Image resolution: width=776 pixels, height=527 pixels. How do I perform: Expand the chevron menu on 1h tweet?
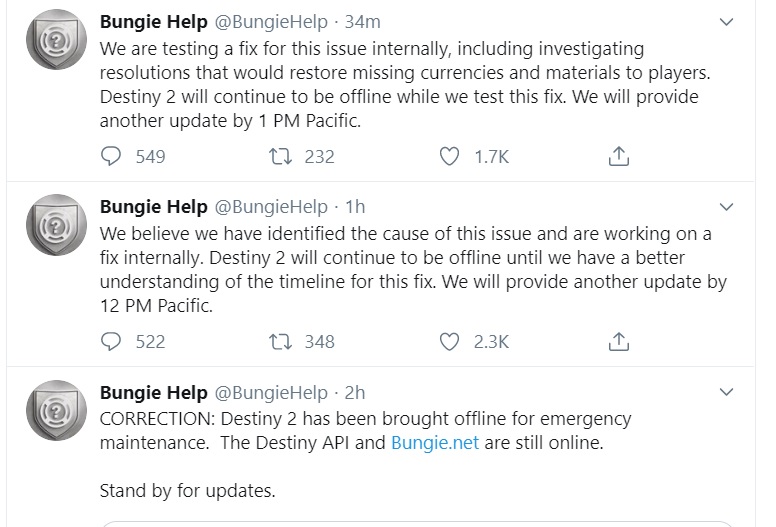click(727, 207)
